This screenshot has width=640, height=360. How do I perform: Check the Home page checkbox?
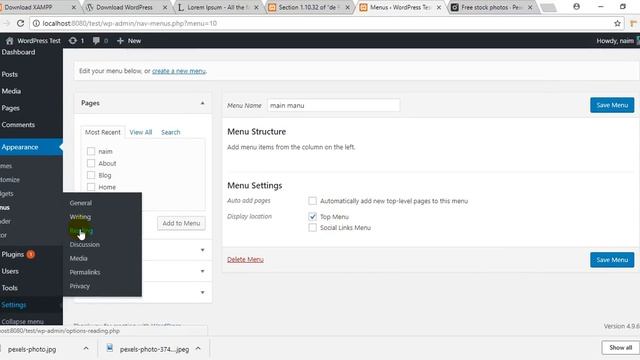click(x=91, y=187)
